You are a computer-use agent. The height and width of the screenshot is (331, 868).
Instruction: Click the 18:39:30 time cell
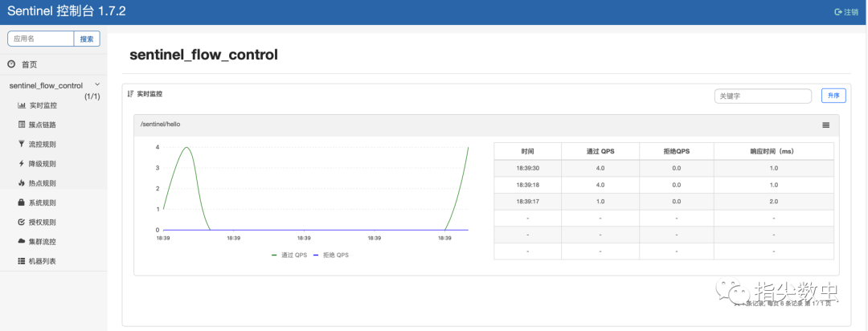point(527,168)
